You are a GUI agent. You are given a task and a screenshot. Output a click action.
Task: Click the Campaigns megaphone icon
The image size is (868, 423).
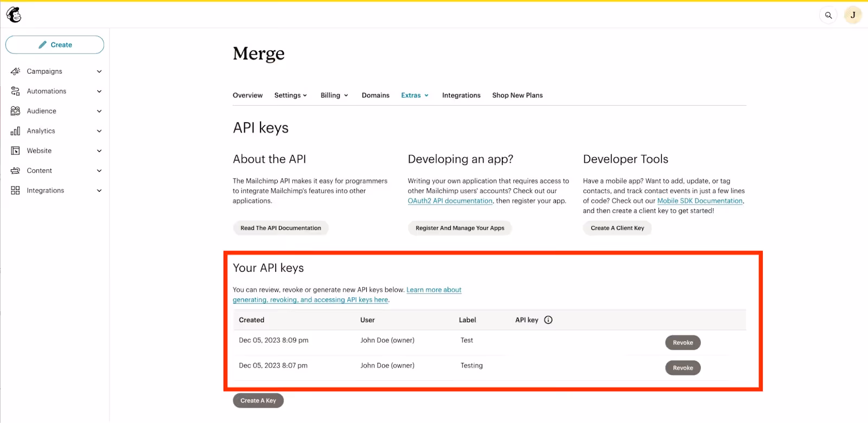[x=15, y=71]
